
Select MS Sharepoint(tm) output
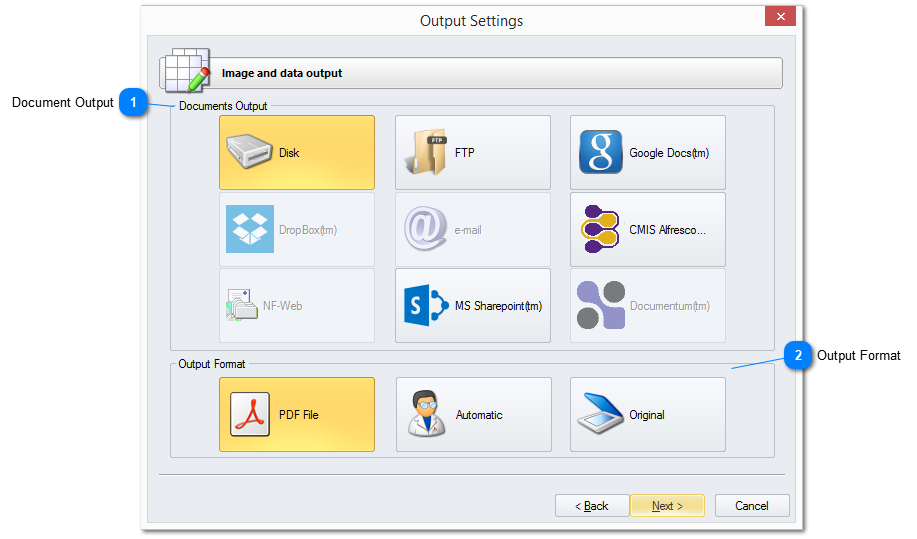(x=473, y=306)
